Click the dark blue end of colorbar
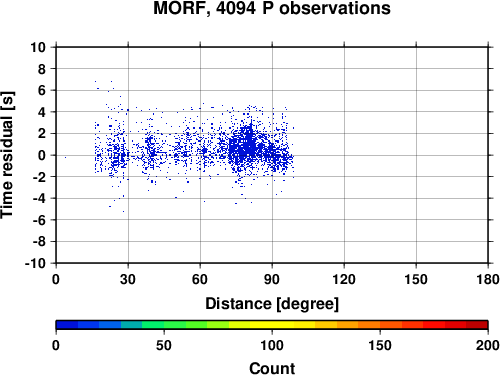This screenshot has height=375, width=500. pyautogui.click(x=67, y=325)
